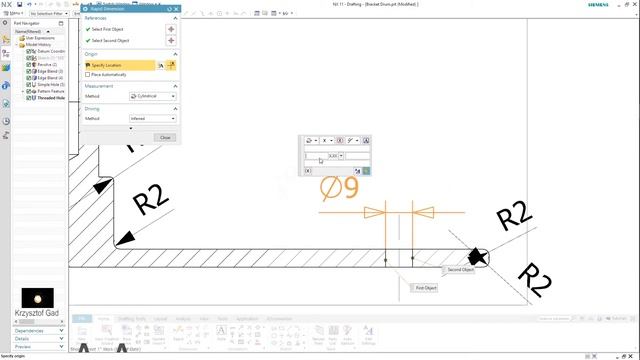Click the settings icon in floating toolbar bottom
This screenshot has width=640, height=360.
pyautogui.click(x=358, y=171)
